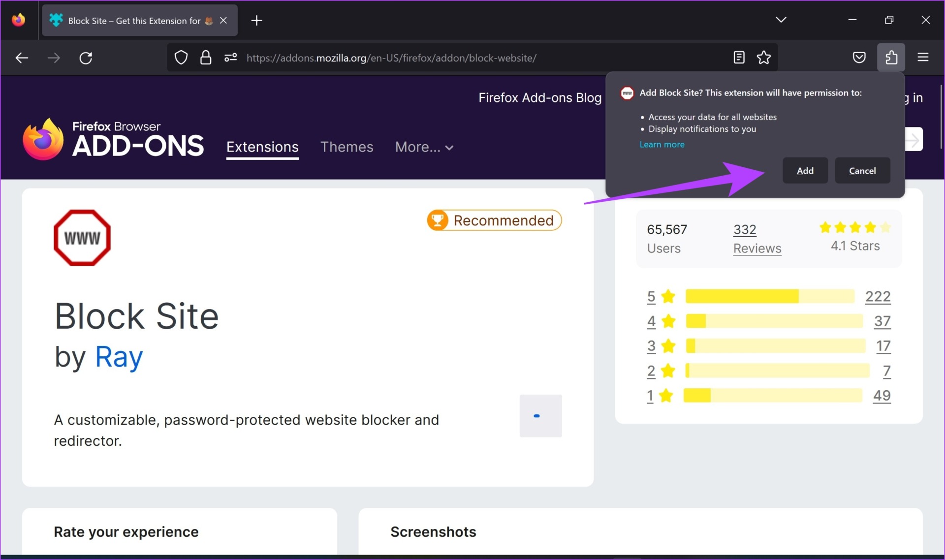Click the 3-star rating bar
Image resolution: width=945 pixels, height=560 pixels.
point(776,345)
